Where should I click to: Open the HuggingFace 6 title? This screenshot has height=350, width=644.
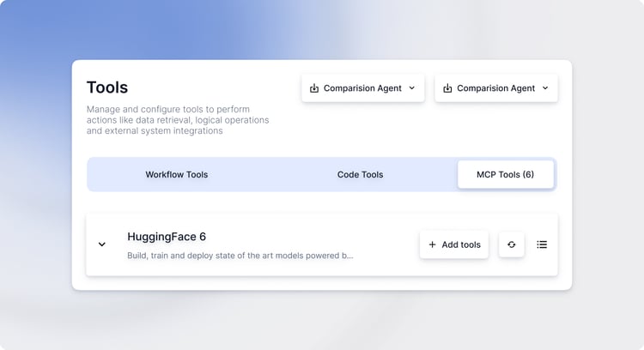pyautogui.click(x=167, y=237)
